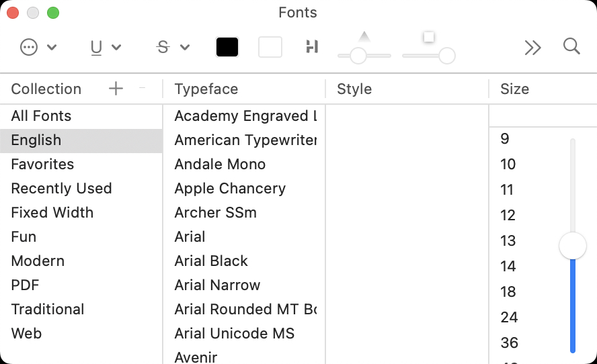
Task: Expand the text underline options
Action: pos(106,47)
